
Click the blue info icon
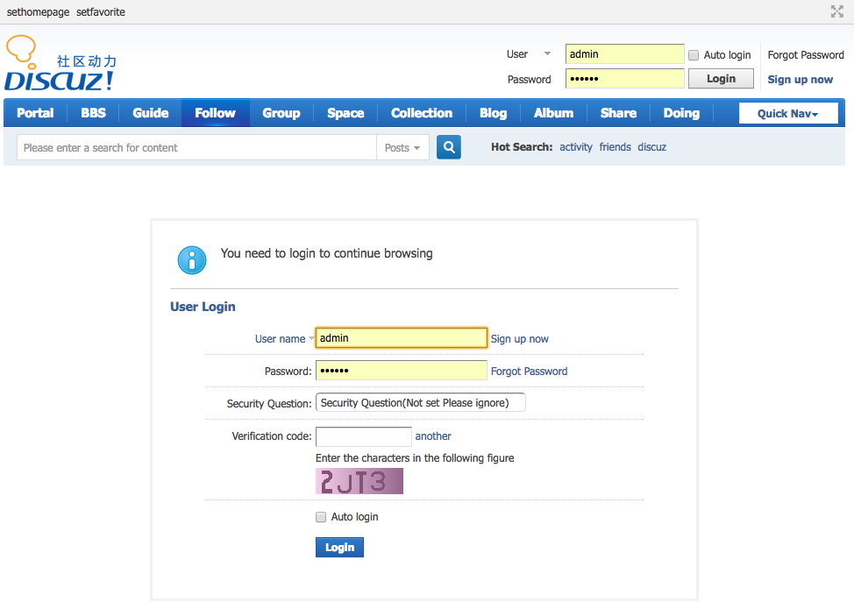pos(192,260)
